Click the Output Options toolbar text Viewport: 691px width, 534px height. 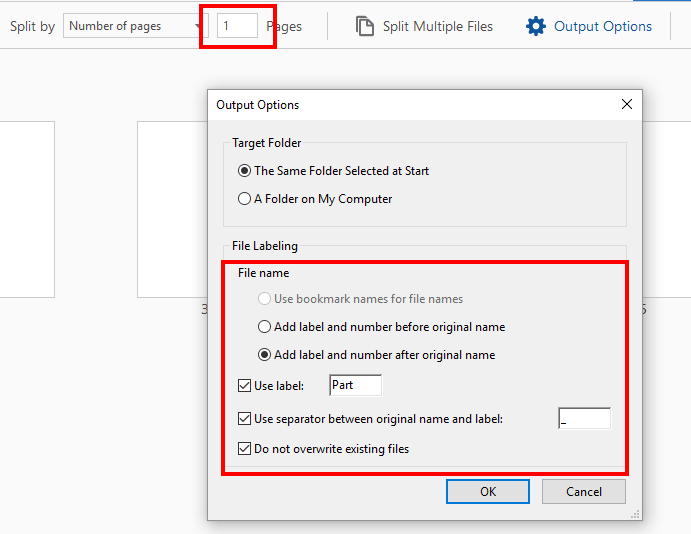tap(603, 27)
